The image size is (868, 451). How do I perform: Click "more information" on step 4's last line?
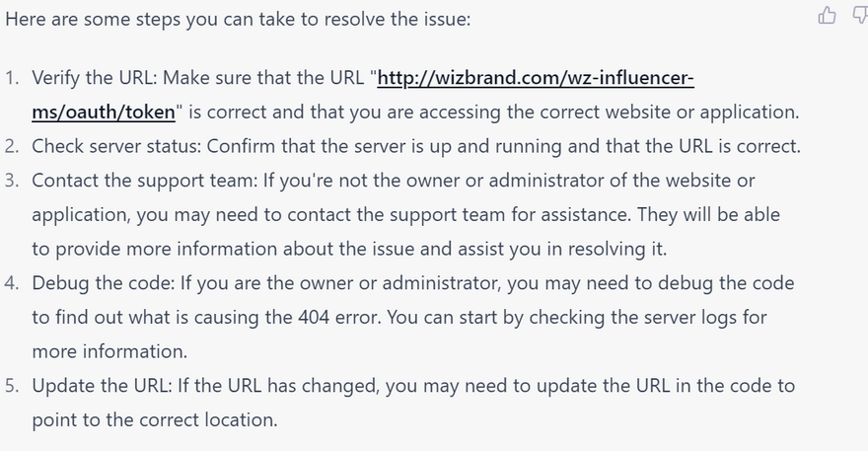point(108,351)
